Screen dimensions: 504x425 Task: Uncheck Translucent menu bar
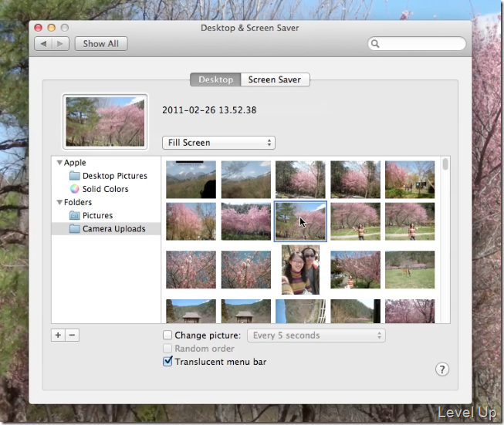167,362
